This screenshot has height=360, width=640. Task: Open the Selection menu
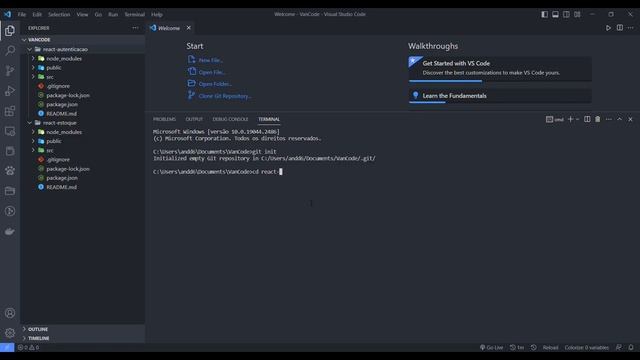click(59, 14)
